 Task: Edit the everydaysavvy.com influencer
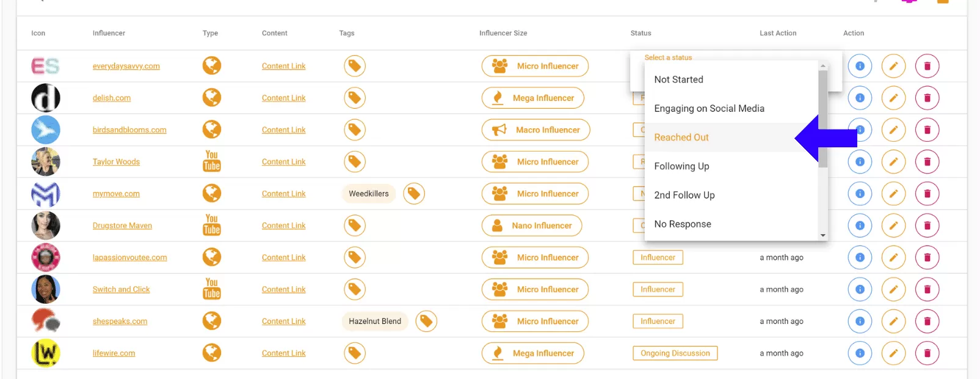click(x=893, y=66)
